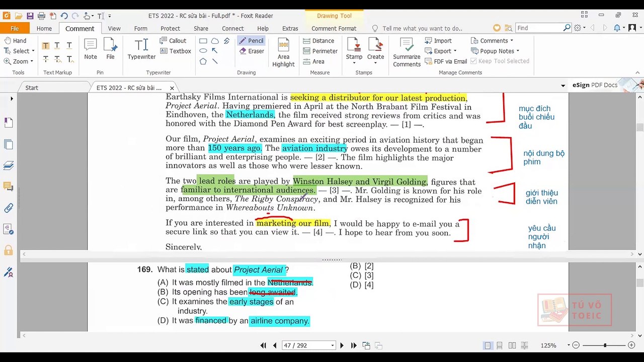Select the Callout tool
This screenshot has width=644, height=362.
tap(173, 41)
